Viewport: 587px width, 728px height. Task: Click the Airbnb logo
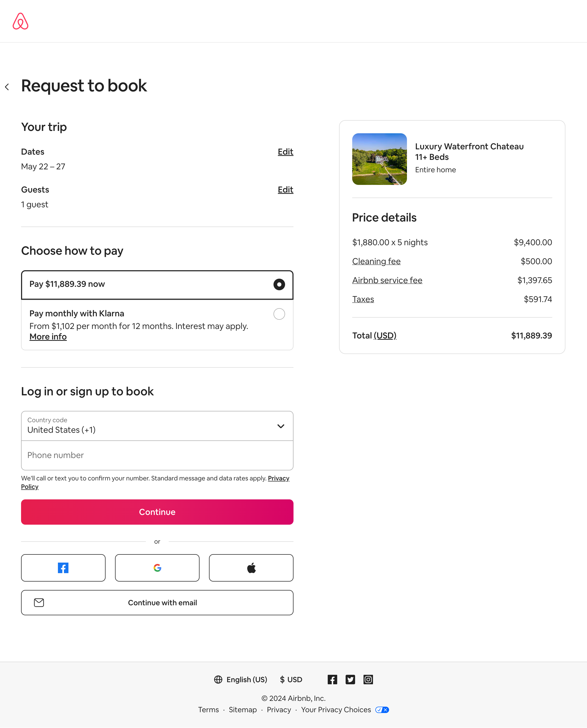[x=20, y=21]
